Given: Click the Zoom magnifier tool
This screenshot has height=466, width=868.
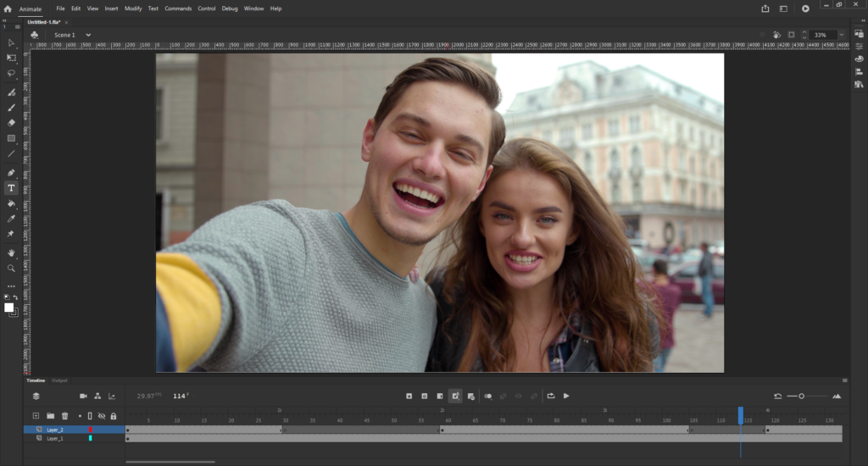Looking at the screenshot, I should tap(11, 268).
